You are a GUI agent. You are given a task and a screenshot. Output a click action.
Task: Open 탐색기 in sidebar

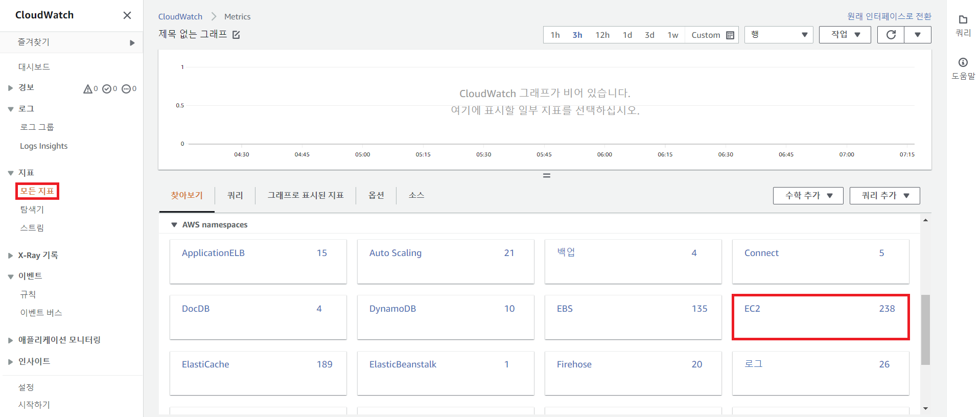point(32,210)
